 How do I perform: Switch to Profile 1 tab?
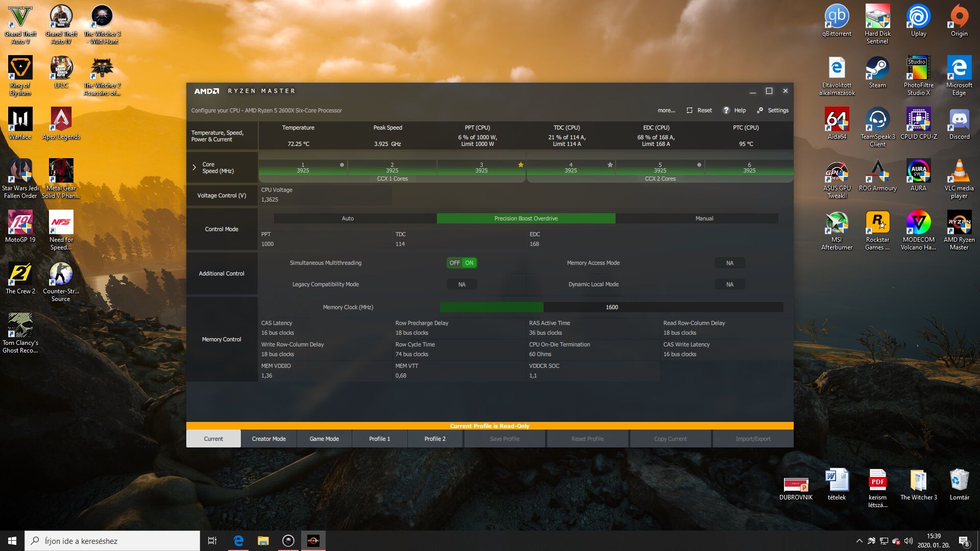coord(379,439)
